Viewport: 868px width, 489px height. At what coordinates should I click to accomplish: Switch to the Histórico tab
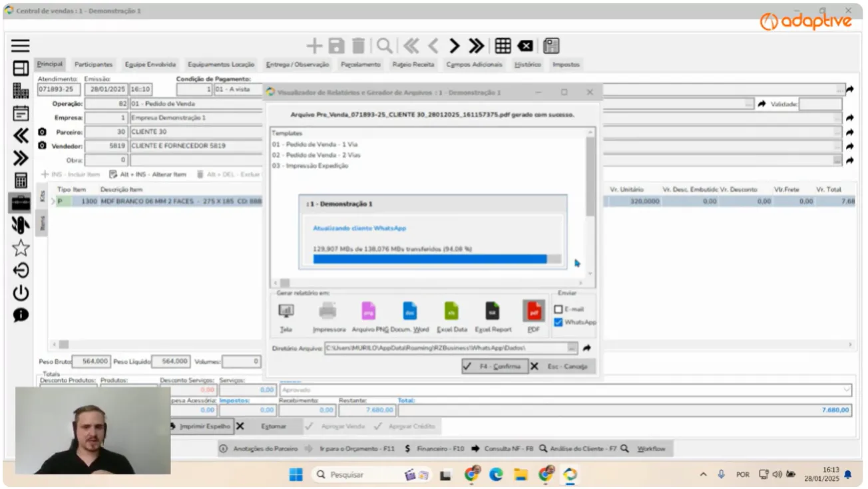tap(527, 65)
